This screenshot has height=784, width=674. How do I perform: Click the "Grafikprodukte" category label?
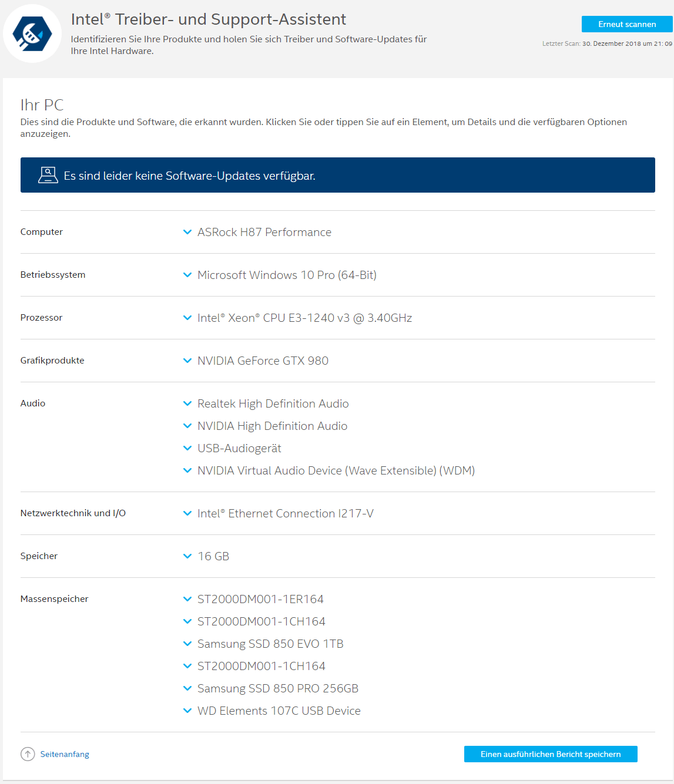point(52,361)
